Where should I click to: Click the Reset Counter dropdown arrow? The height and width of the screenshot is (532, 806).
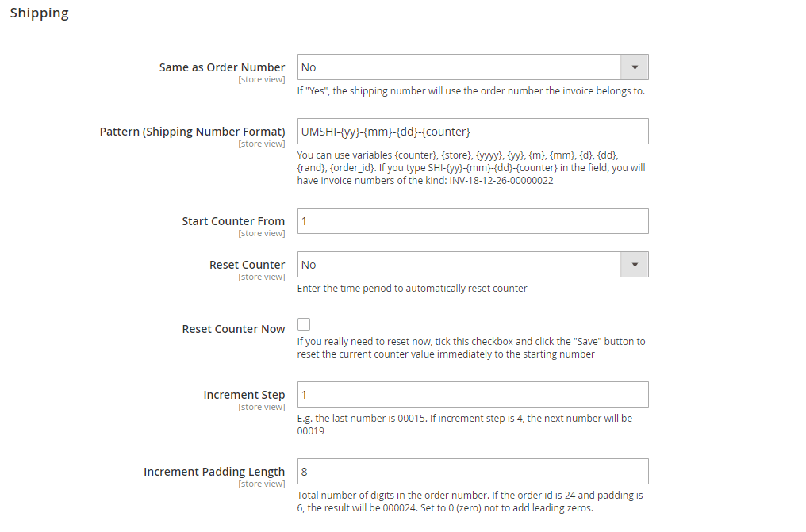point(635,265)
